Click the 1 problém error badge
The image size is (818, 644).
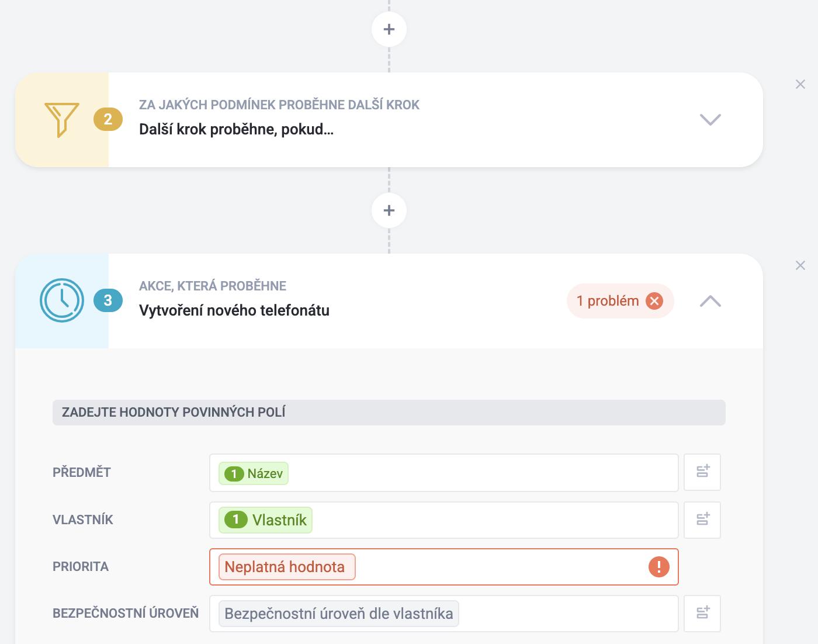coord(620,301)
